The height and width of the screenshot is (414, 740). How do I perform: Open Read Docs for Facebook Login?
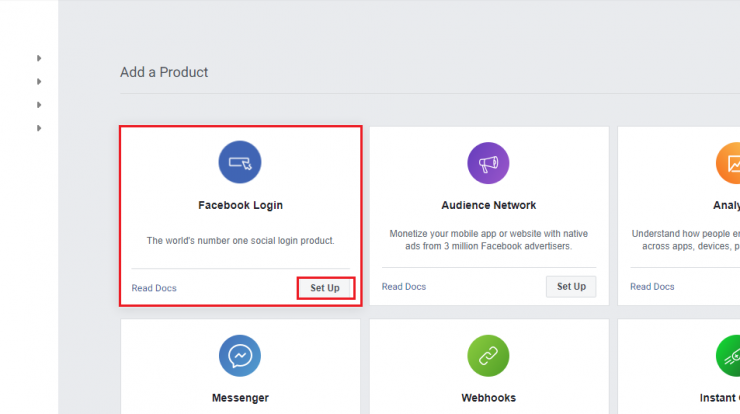tap(154, 288)
